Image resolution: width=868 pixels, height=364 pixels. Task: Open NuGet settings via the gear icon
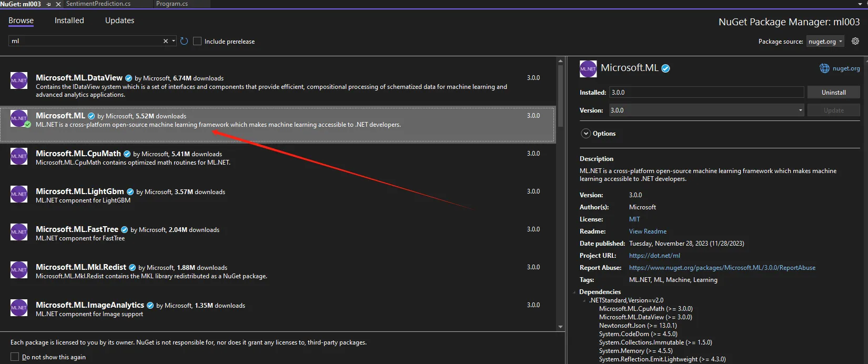855,41
